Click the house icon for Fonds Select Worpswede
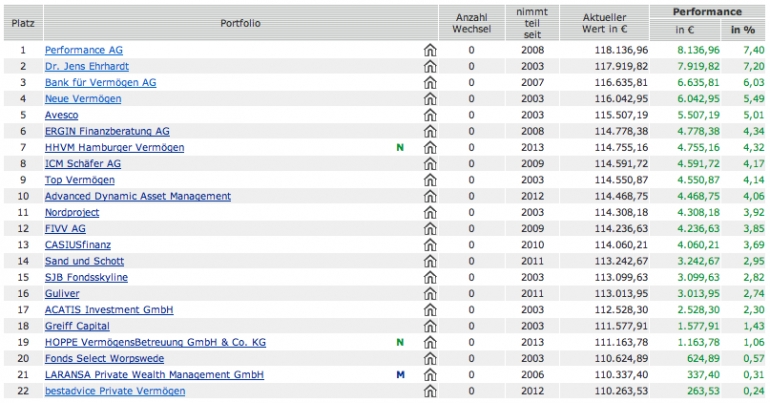 [x=430, y=359]
